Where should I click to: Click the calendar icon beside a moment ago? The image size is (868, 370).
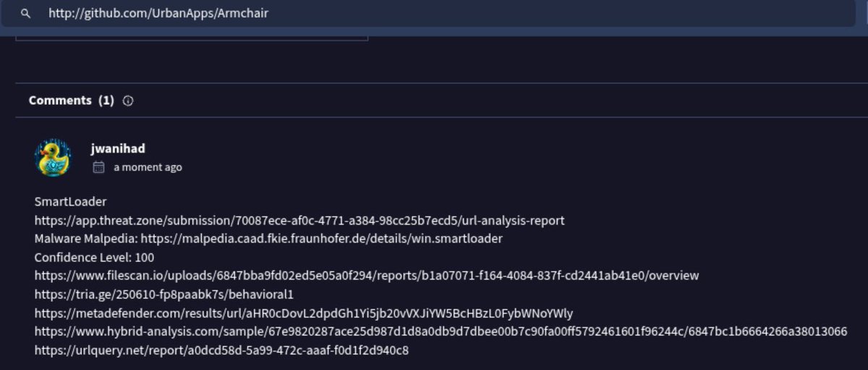pyautogui.click(x=99, y=167)
